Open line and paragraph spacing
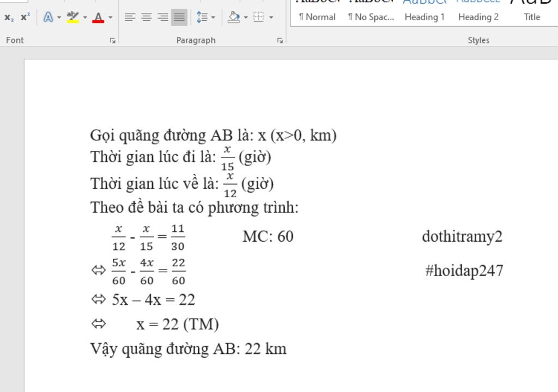The image size is (558, 392). [x=202, y=17]
